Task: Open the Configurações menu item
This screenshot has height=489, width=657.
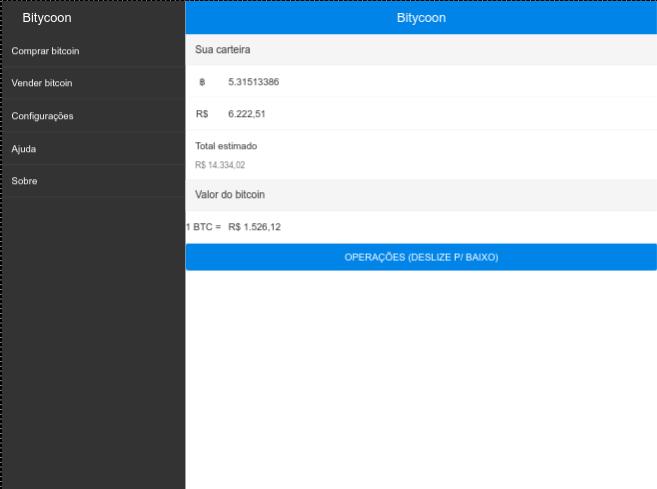Action: pyautogui.click(x=42, y=116)
